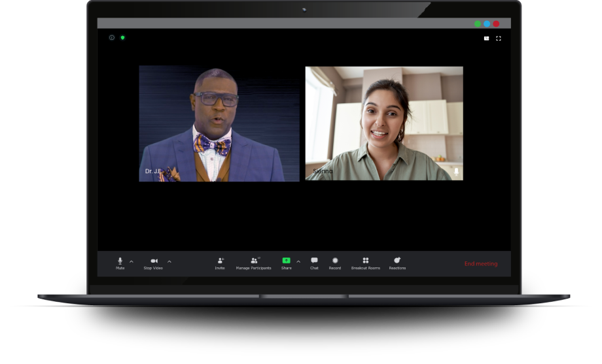Open meeting information icon

click(x=112, y=38)
